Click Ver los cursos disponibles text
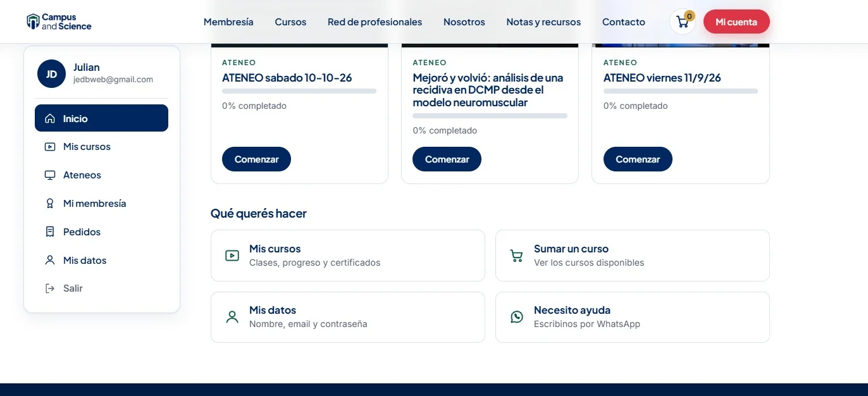Image resolution: width=868 pixels, height=396 pixels. (x=589, y=263)
